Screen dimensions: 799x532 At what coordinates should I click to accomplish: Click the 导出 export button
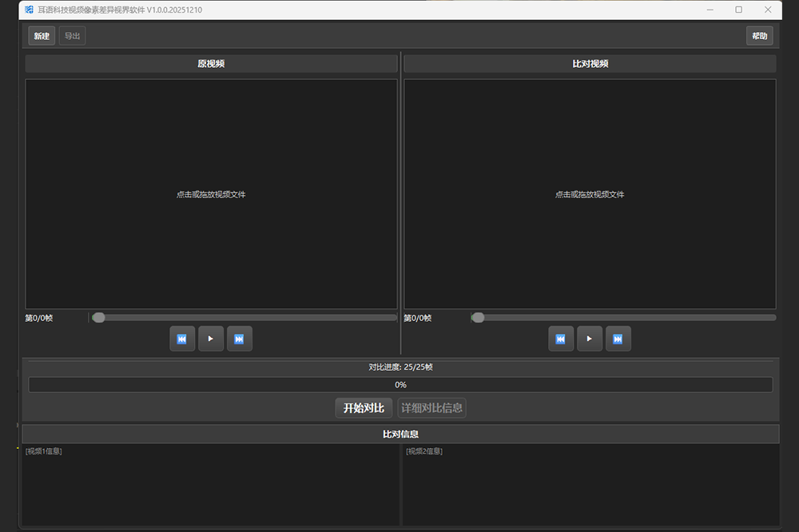pos(72,36)
